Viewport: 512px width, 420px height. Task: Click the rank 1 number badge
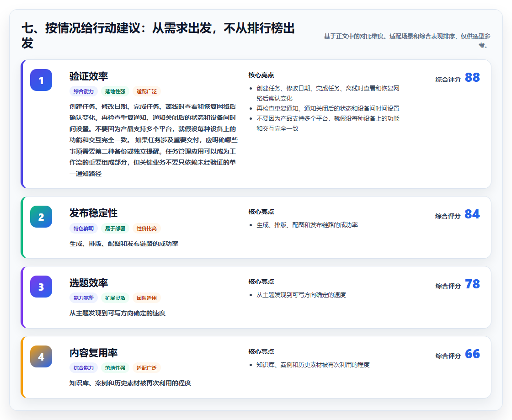coord(41,80)
